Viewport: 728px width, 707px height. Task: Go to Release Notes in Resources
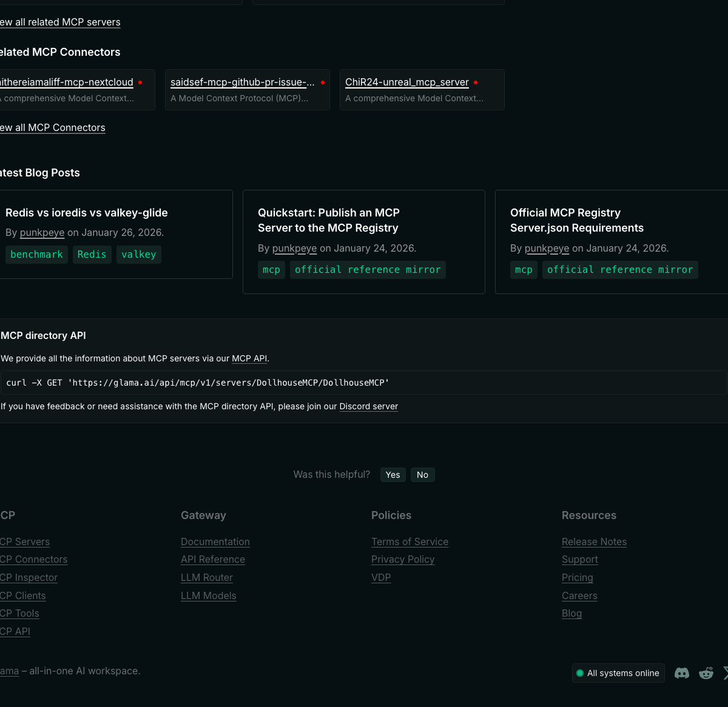(594, 541)
